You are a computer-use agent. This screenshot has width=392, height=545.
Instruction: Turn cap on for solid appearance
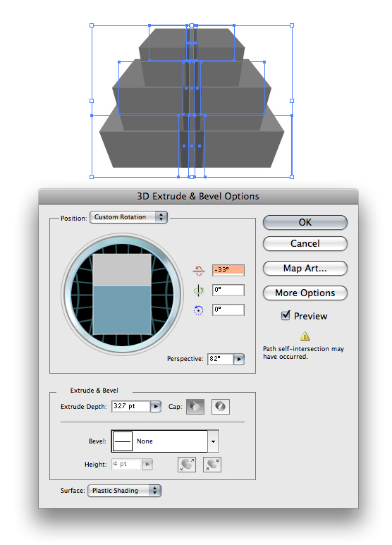coord(195,406)
